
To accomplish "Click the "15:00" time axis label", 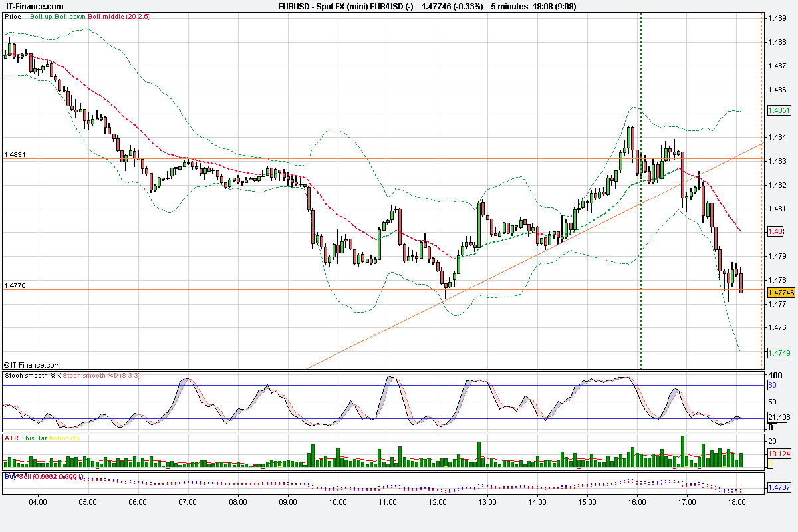I will coord(587,501).
